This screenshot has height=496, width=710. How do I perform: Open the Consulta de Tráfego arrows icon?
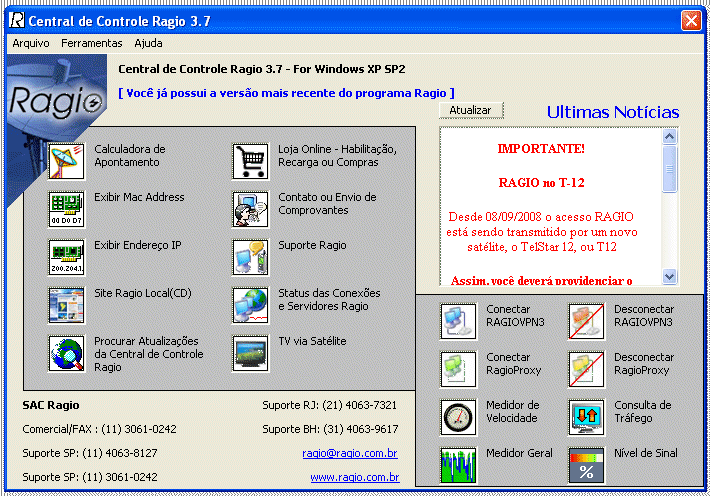(586, 417)
